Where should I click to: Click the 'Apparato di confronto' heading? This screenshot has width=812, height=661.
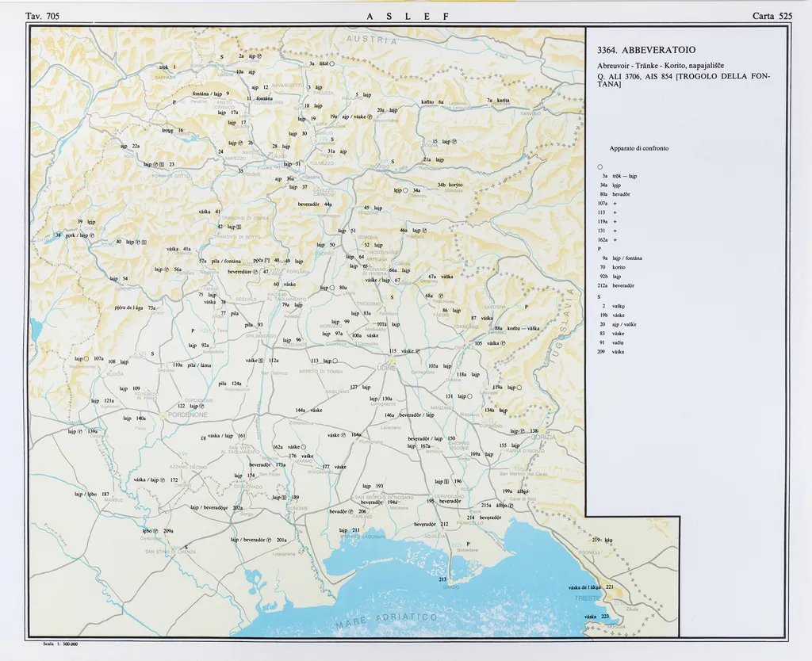coord(638,148)
